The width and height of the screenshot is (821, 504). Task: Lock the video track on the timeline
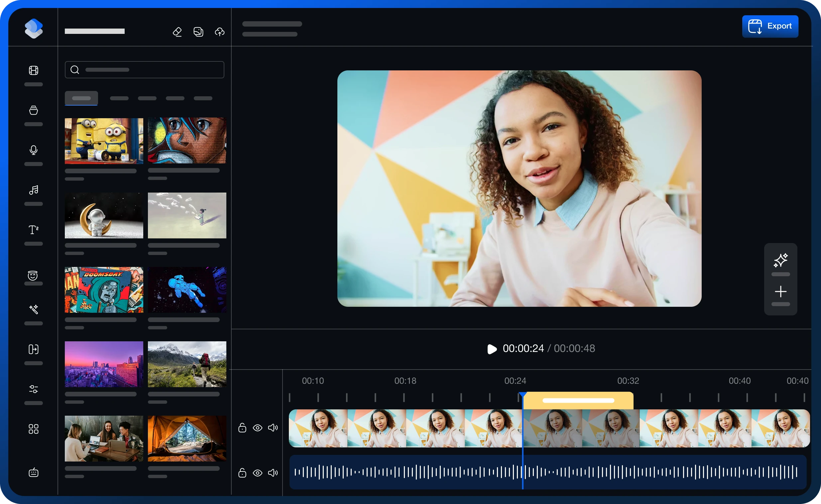point(242,428)
